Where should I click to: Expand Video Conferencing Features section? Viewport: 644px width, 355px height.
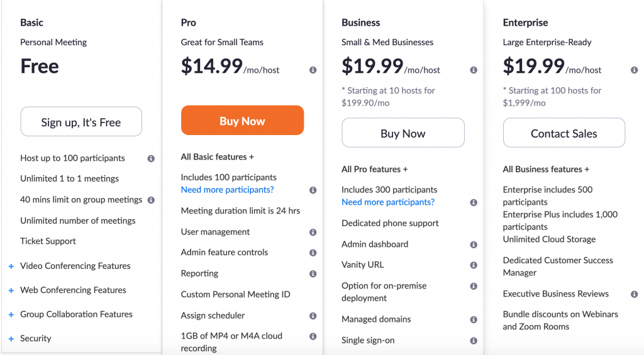[11, 266]
